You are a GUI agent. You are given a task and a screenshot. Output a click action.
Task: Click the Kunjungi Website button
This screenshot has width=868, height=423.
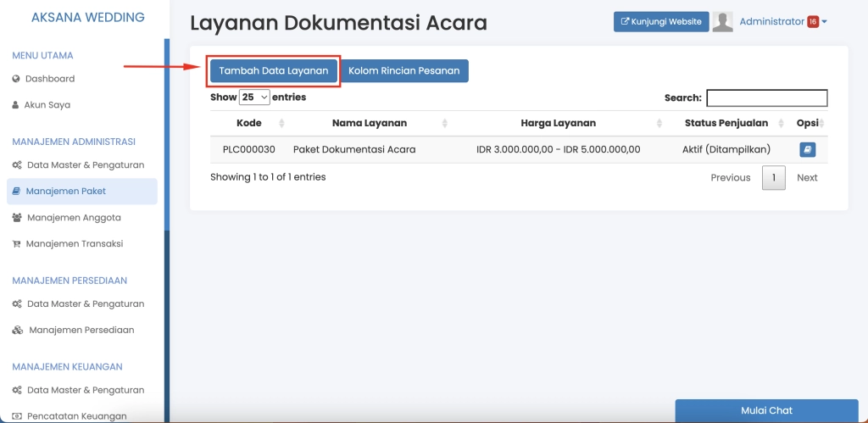coord(661,21)
